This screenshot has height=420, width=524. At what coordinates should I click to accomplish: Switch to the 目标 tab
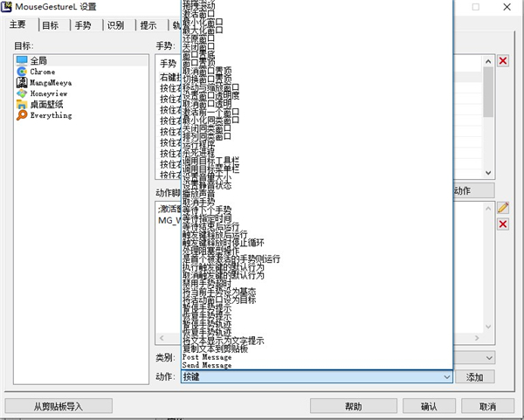tap(52, 25)
